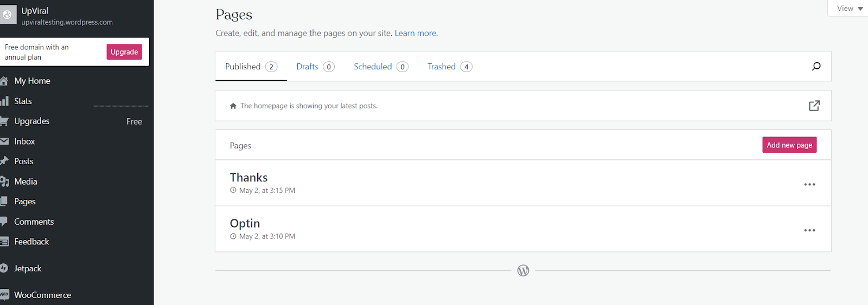Open homepage via external link icon

coord(814,106)
